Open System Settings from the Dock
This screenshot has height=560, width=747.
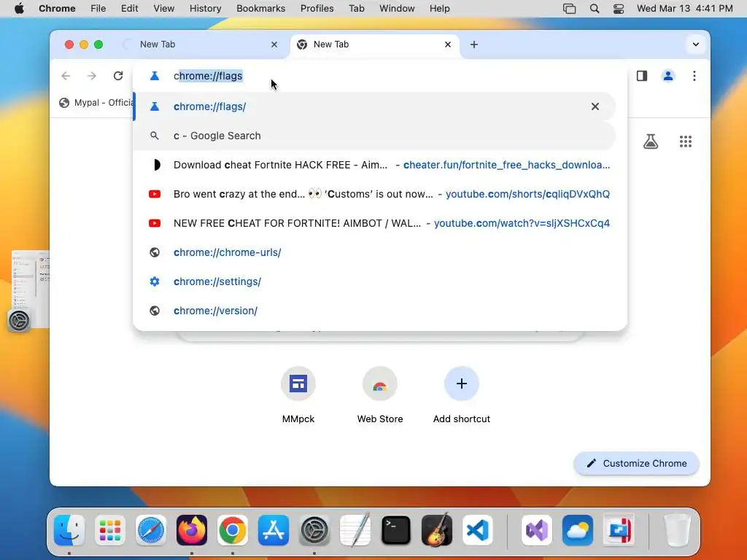point(314,530)
